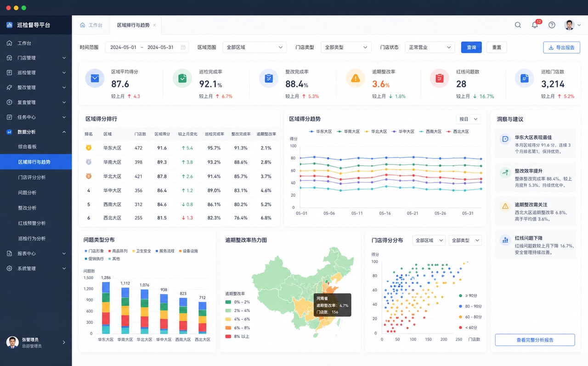Click the calendar icon in date range

pyautogui.click(x=183, y=47)
